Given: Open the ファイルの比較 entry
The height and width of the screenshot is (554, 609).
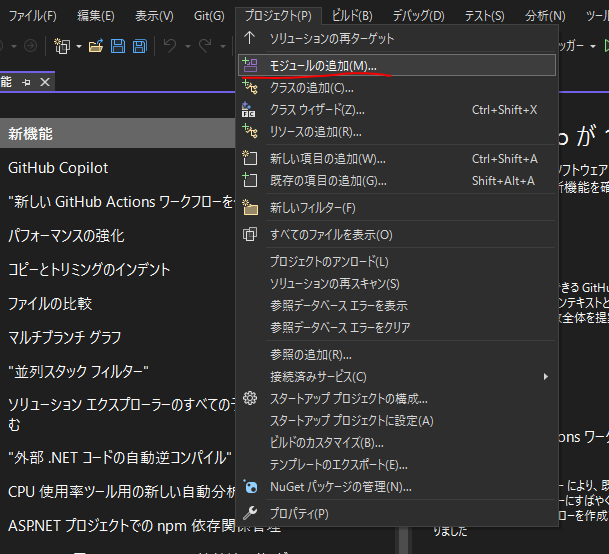Looking at the screenshot, I should 50,303.
